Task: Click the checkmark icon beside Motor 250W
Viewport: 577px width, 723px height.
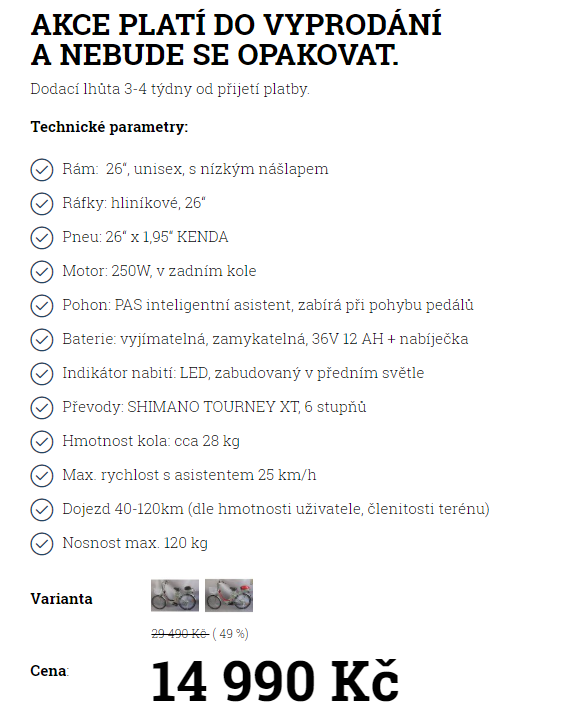Action: tap(42, 272)
